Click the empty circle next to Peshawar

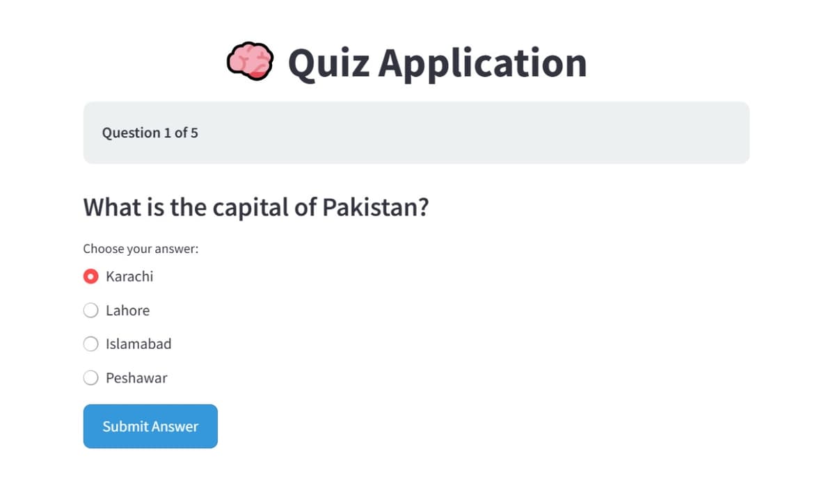tap(90, 377)
